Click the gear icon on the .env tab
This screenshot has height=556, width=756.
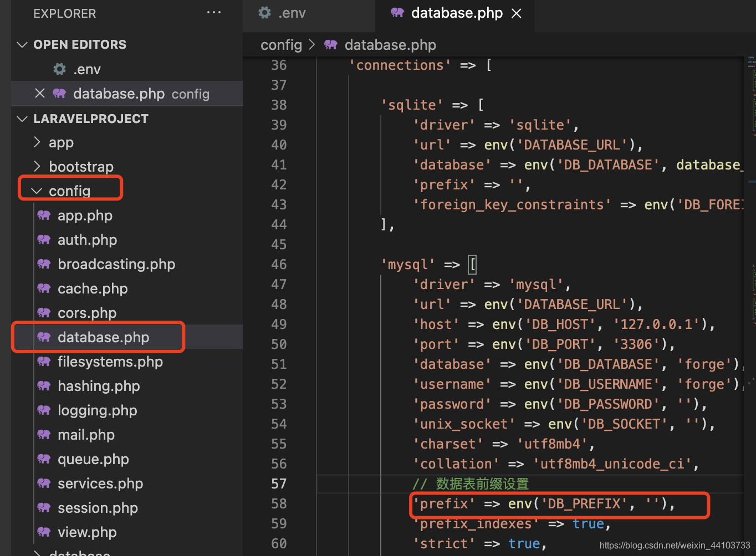pyautogui.click(x=265, y=13)
